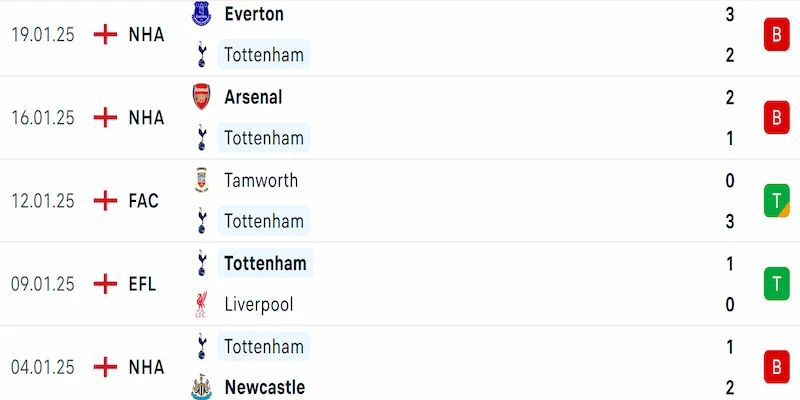Click the Tamworth club crest
Screen dimensions: 800x400
pos(201,180)
